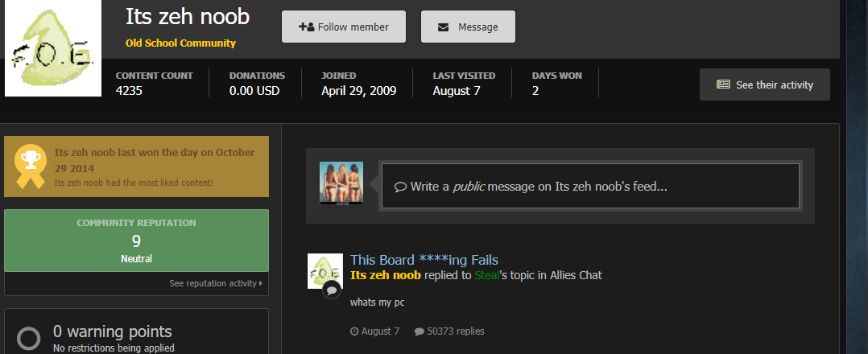This screenshot has height=354, width=868.
Task: Click the F.O.E. profile avatar image
Action: point(53,48)
